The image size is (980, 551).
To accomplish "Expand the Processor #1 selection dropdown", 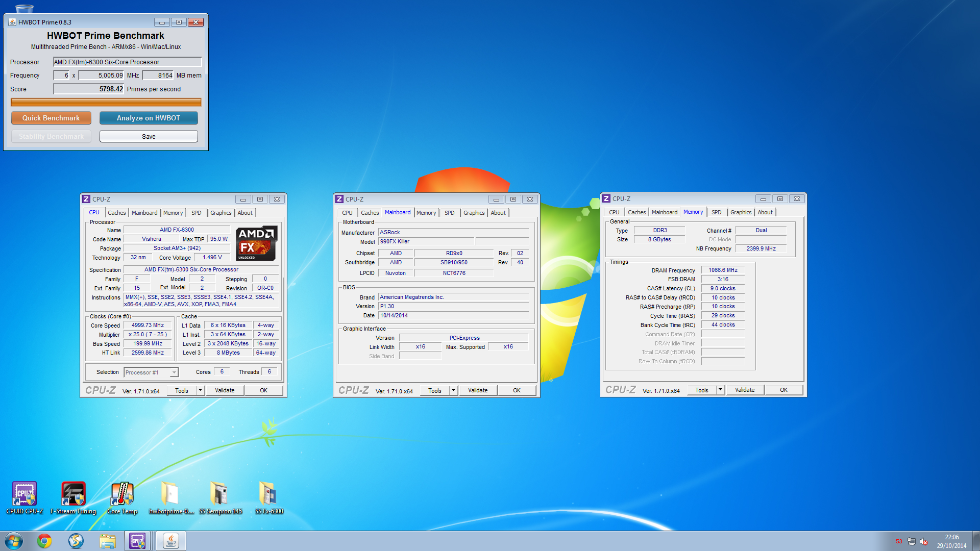I will [174, 372].
